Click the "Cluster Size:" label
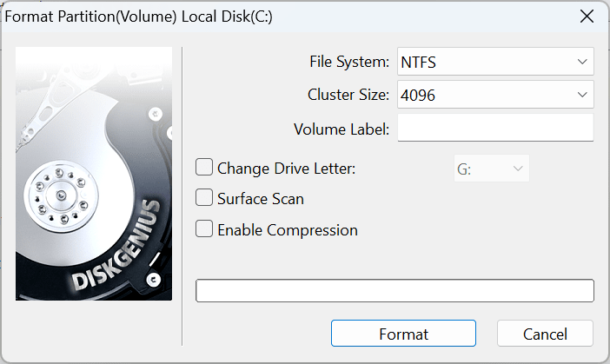This screenshot has height=364, width=610. pyautogui.click(x=348, y=95)
